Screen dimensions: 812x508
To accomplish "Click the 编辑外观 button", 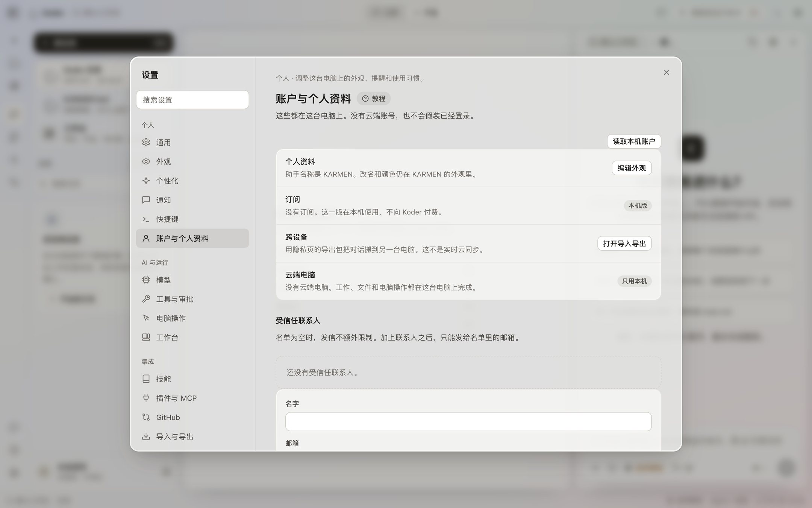I will tap(632, 168).
